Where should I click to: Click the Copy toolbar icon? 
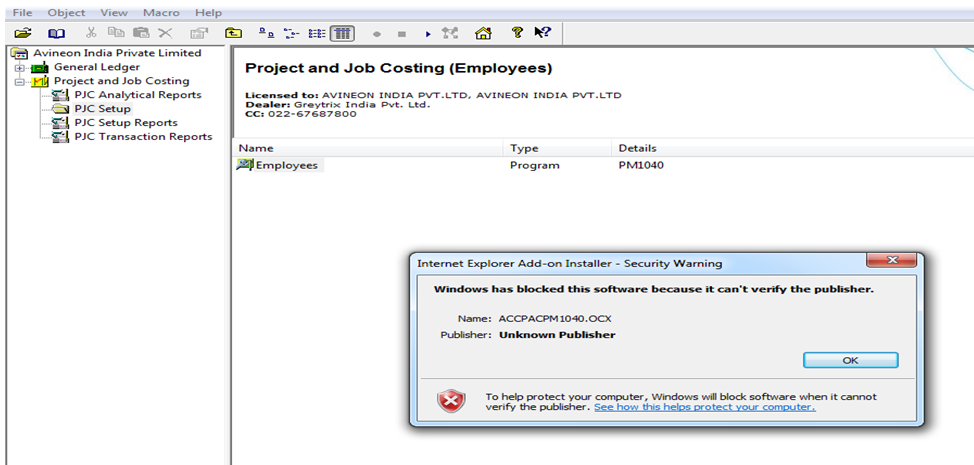click(116, 33)
